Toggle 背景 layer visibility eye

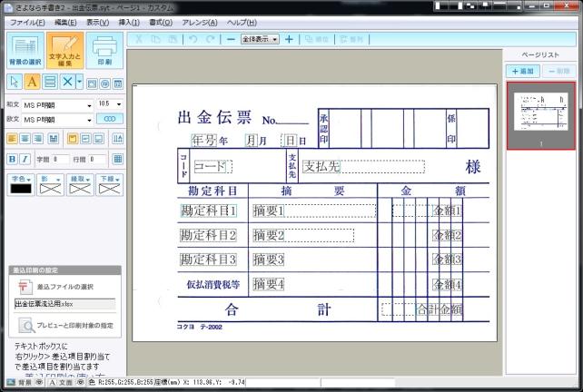tap(39, 382)
